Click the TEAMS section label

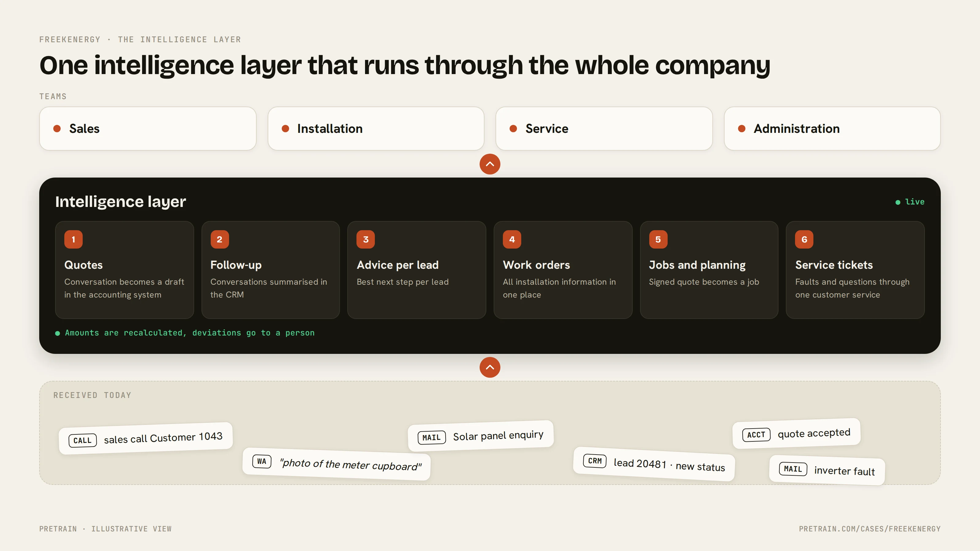tap(53, 97)
